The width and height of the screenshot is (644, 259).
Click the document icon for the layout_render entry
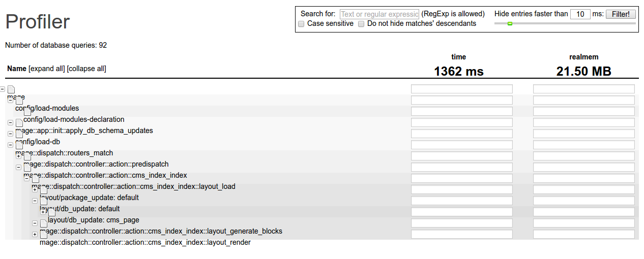(x=44, y=235)
